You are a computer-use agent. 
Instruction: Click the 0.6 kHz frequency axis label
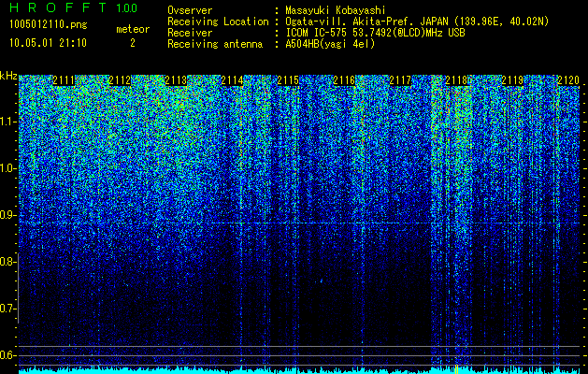[7, 355]
